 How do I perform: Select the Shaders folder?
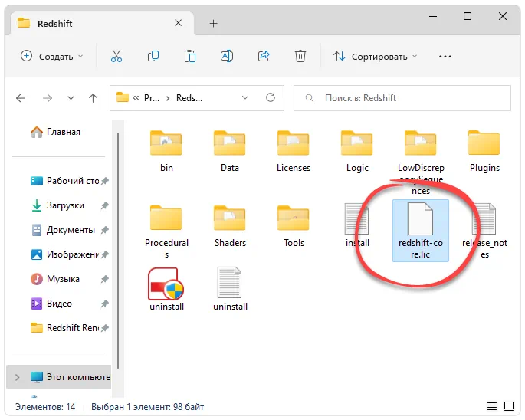[x=230, y=226]
